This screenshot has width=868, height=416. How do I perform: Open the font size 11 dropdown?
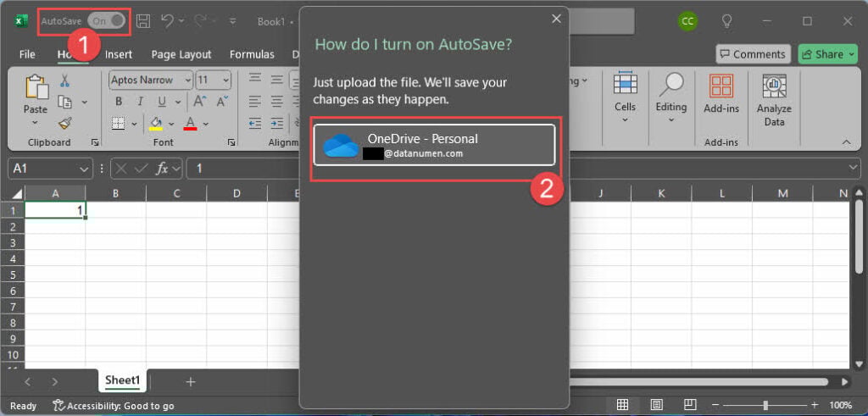(225, 80)
